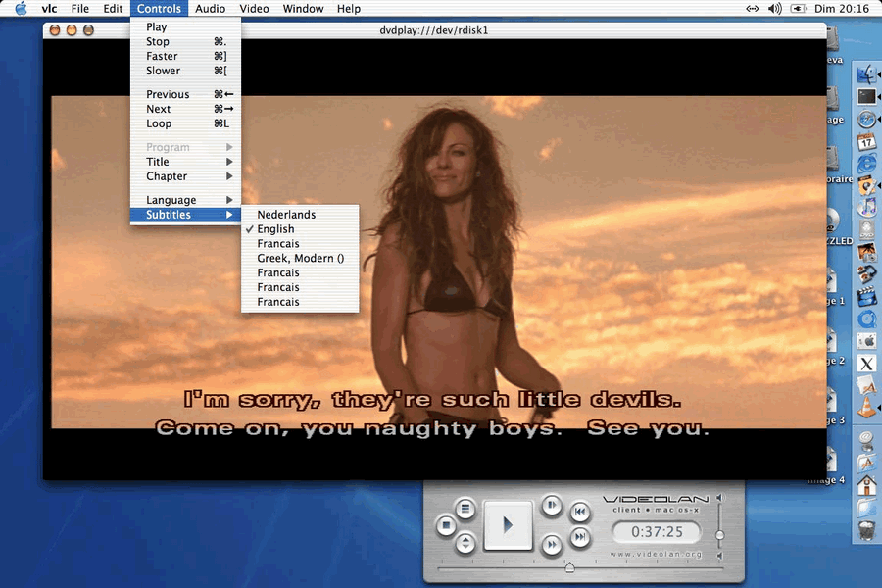Open iMovie clapperboard icon in Dock
This screenshot has width=882, height=588.
(867, 297)
